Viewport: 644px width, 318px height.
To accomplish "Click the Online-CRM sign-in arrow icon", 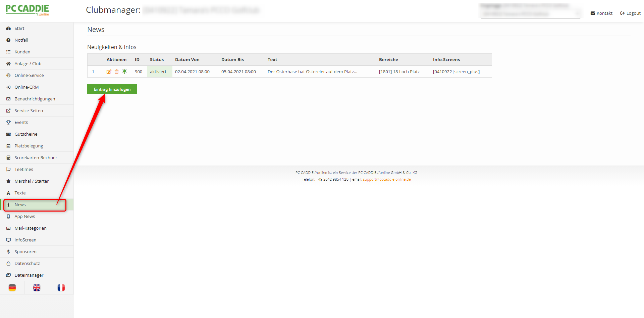I will tap(8, 87).
